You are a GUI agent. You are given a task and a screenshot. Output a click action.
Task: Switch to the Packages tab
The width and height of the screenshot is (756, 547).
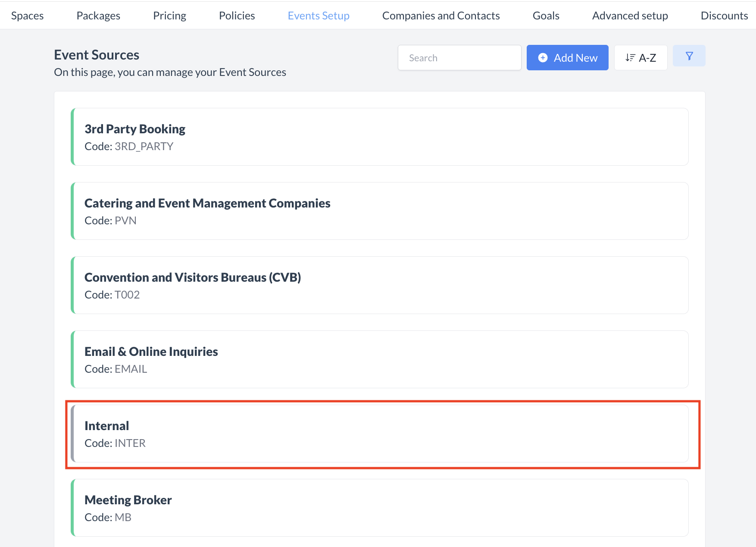click(x=98, y=16)
